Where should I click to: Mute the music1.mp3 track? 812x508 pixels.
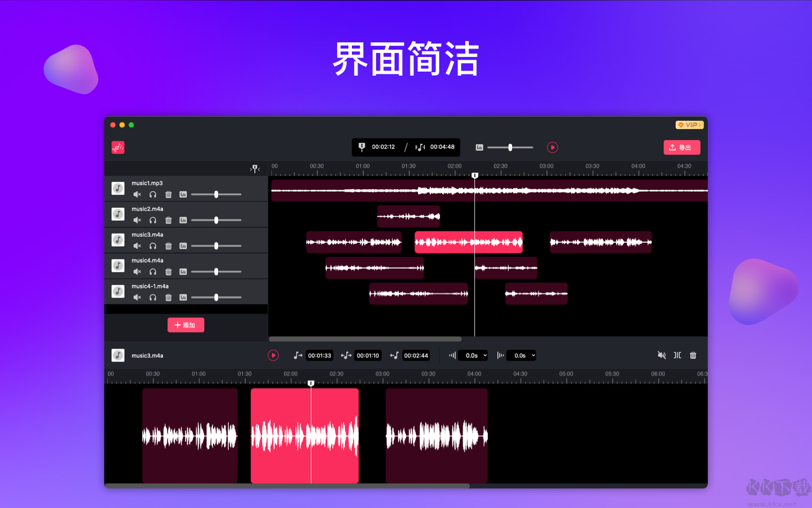[137, 194]
